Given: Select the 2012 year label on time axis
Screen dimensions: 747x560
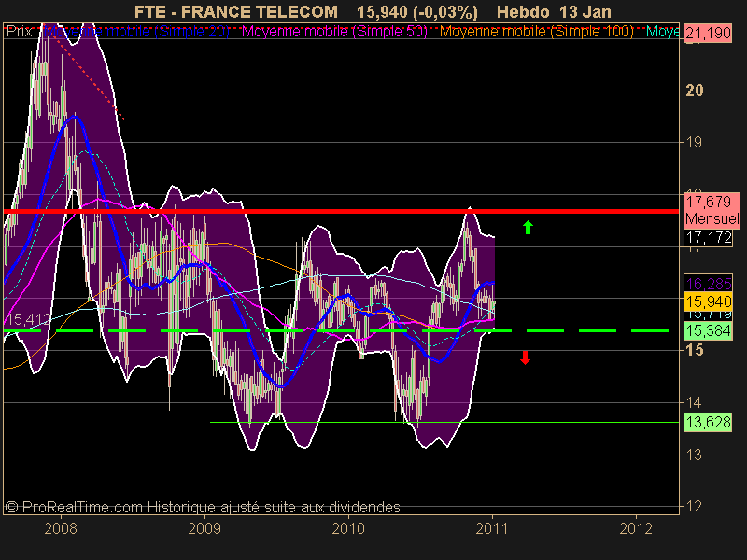Looking at the screenshot, I should [x=636, y=528].
